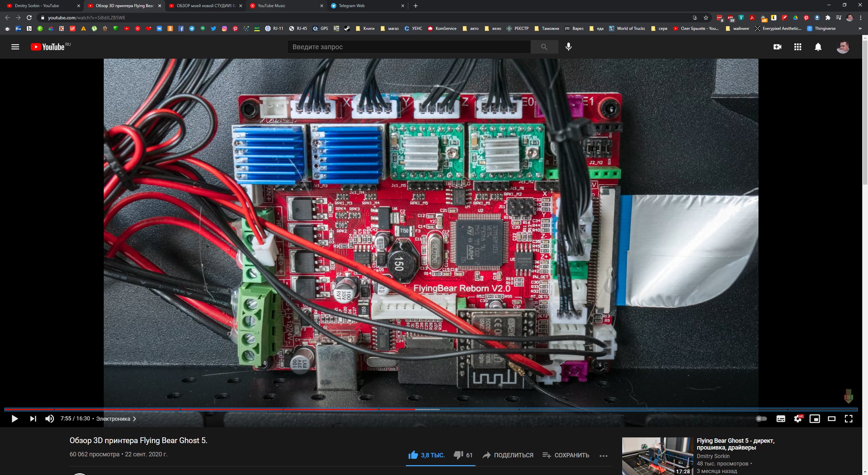Click the install app icon in address bar
This screenshot has width=868, height=475.
[695, 18]
